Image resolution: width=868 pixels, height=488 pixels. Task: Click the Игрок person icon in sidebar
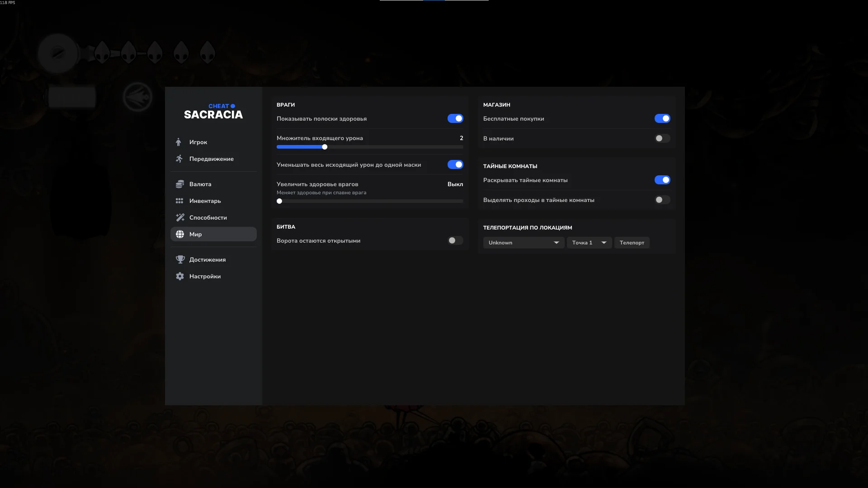(179, 142)
